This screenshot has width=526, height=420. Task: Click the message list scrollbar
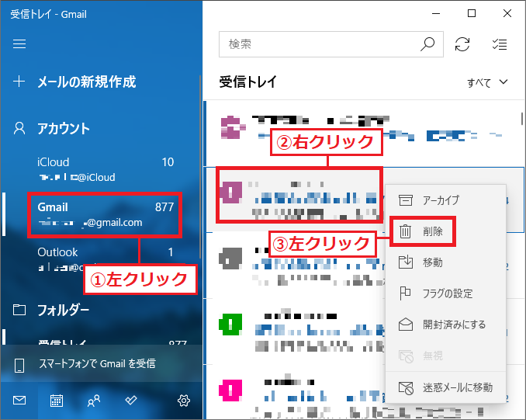pyautogui.click(x=521, y=119)
